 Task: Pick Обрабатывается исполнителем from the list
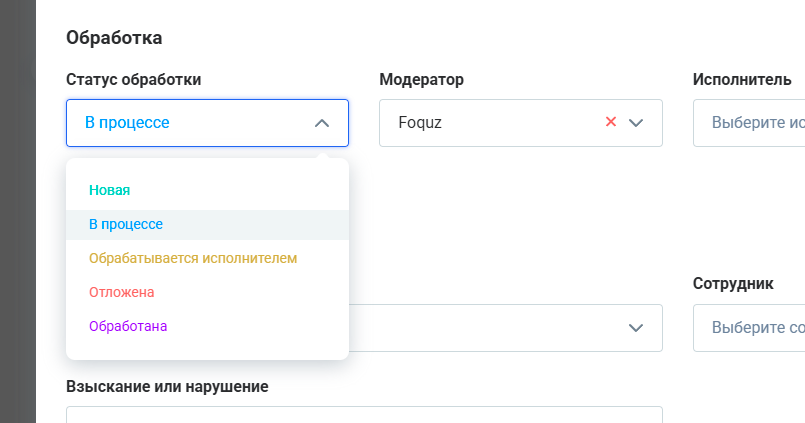(193, 258)
